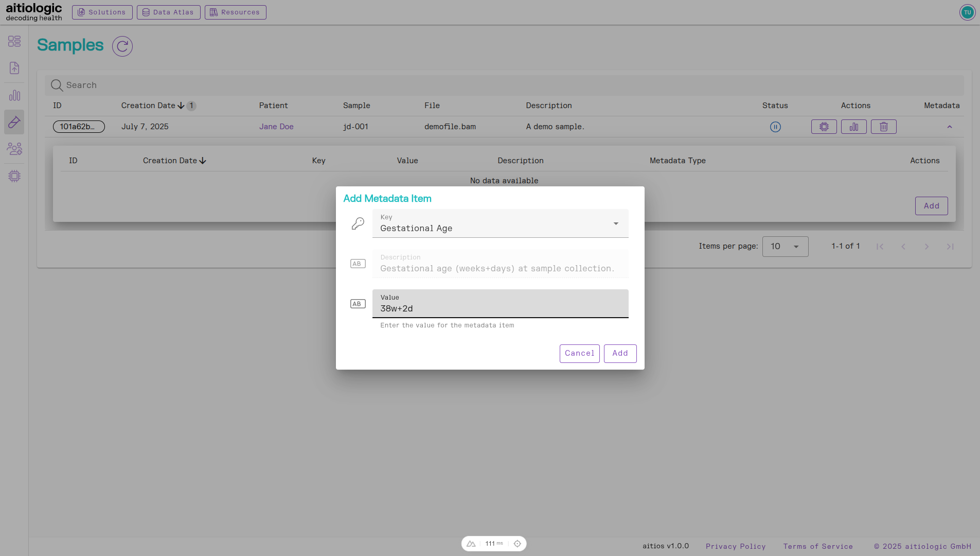Open the results chart action for jd-001
The height and width of the screenshot is (556, 980).
(x=853, y=127)
